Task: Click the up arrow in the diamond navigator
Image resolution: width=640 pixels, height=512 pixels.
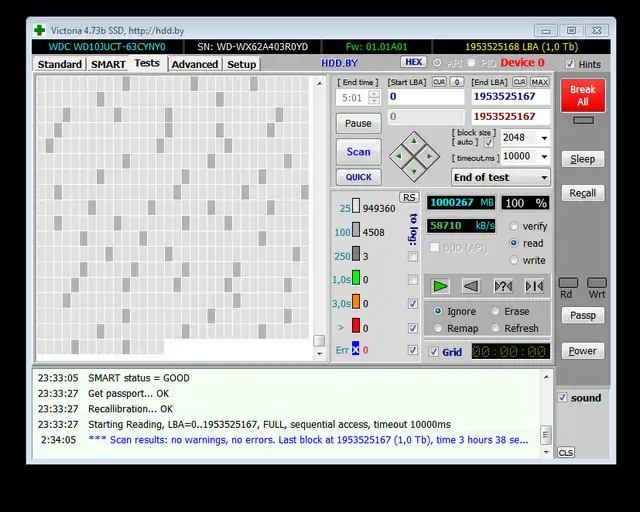Action: tap(414, 141)
